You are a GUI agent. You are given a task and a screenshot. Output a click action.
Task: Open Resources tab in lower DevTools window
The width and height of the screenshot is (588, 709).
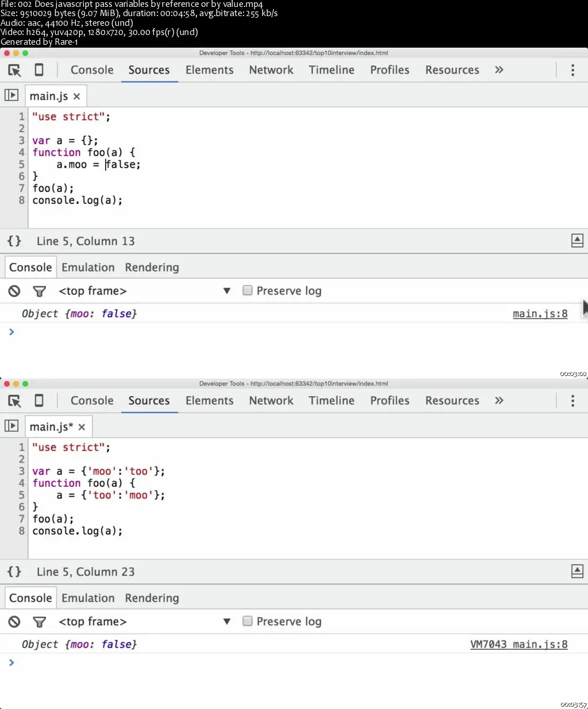(452, 401)
